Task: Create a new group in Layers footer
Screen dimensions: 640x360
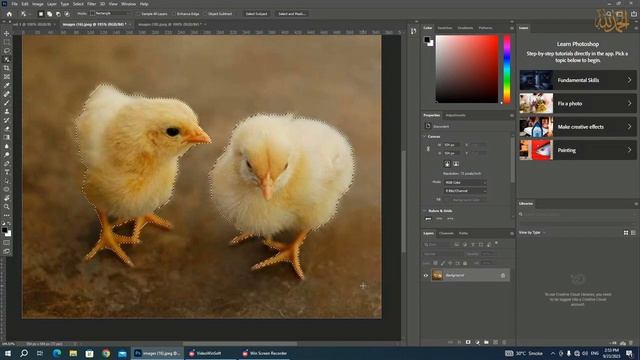Action: 486,342
